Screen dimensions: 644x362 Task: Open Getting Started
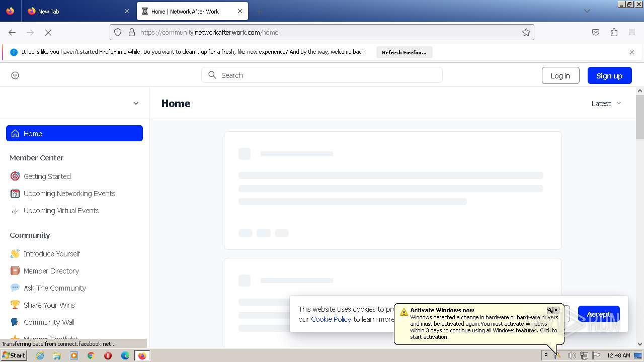click(x=47, y=176)
